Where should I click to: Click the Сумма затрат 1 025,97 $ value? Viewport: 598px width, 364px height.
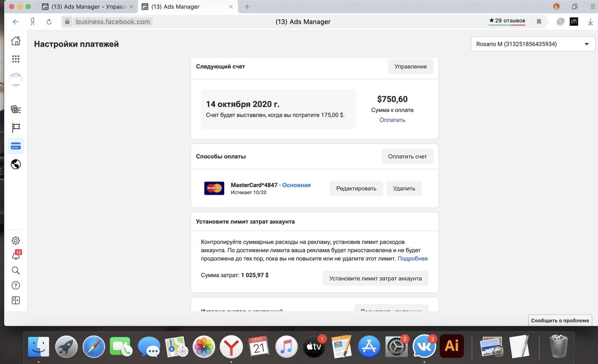[x=255, y=275]
